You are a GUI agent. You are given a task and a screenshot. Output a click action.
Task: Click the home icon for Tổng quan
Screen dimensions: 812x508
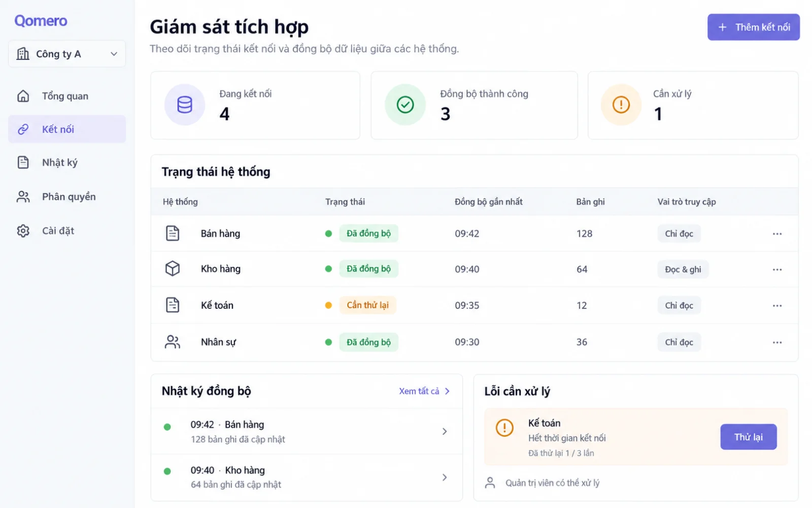(x=23, y=96)
